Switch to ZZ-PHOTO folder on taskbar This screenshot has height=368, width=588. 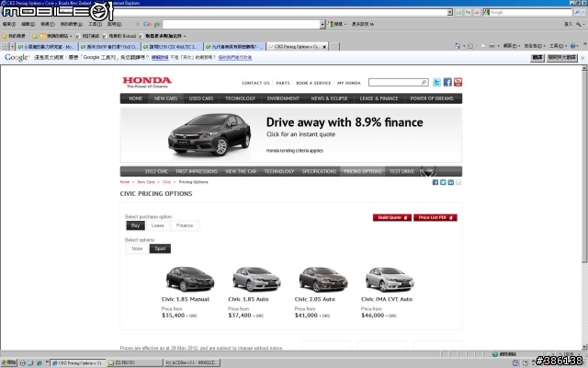135,362
